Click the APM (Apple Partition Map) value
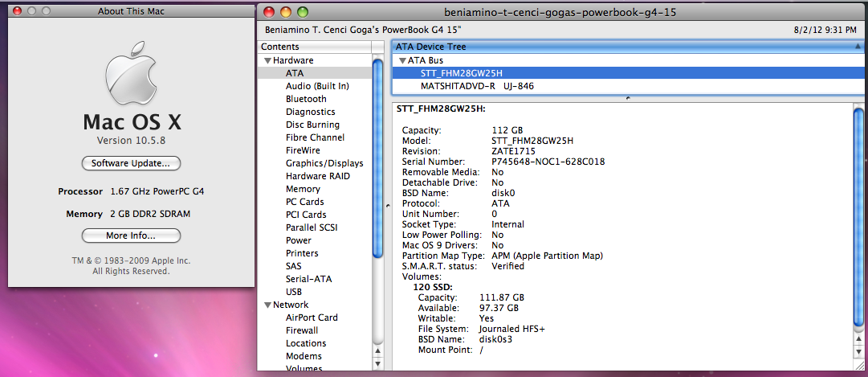The height and width of the screenshot is (377, 868). point(547,256)
